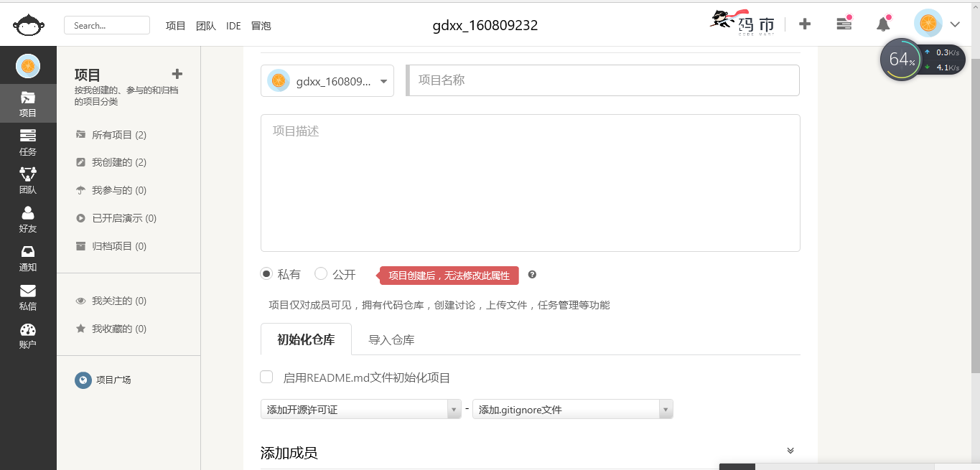Open the 团队 top menu item
The image size is (980, 470).
tap(206, 26)
